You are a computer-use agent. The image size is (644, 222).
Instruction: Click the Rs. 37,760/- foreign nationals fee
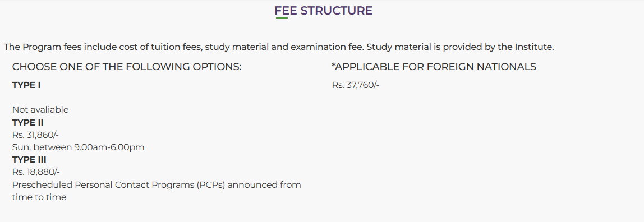(x=356, y=85)
